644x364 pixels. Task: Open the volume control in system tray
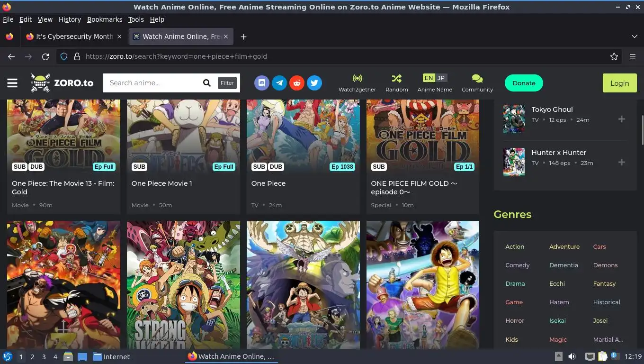click(x=572, y=356)
